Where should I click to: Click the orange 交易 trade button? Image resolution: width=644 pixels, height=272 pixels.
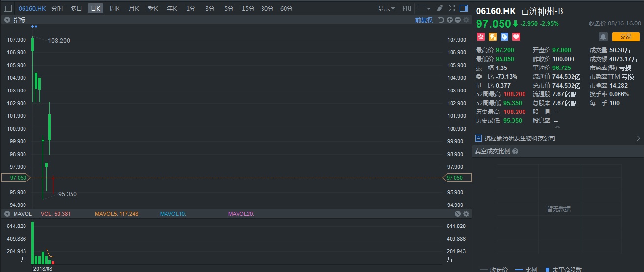pyautogui.click(x=625, y=37)
